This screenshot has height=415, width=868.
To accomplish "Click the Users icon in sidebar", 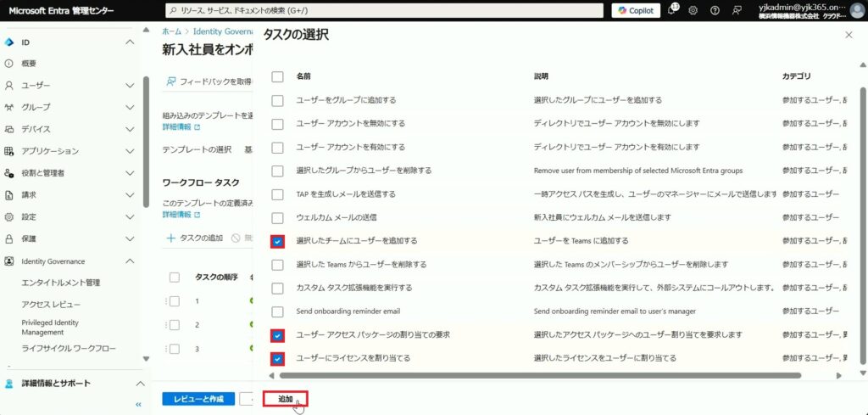I will click(9, 86).
